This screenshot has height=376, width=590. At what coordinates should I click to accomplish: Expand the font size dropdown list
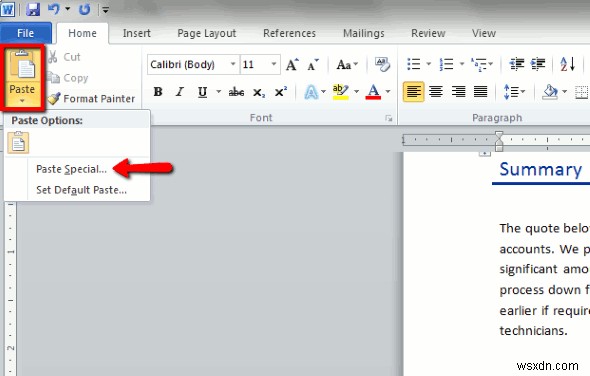pyautogui.click(x=274, y=64)
